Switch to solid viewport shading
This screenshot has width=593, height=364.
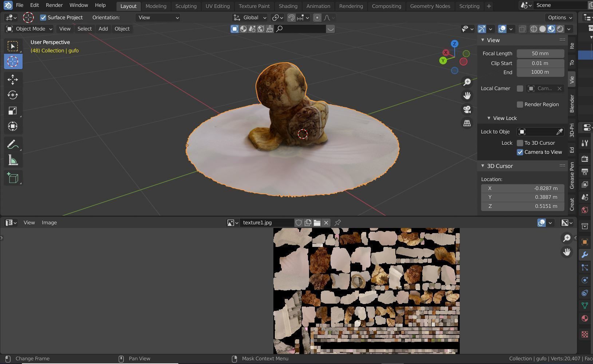click(542, 29)
